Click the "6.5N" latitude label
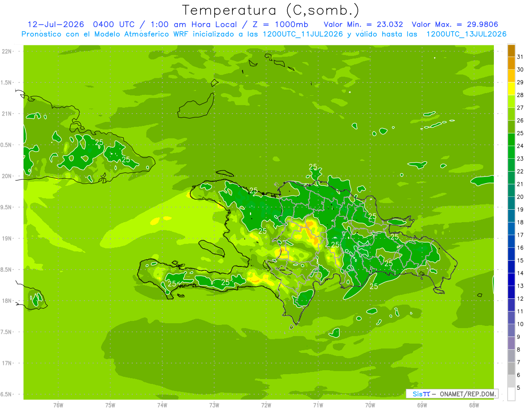 pos(7,395)
